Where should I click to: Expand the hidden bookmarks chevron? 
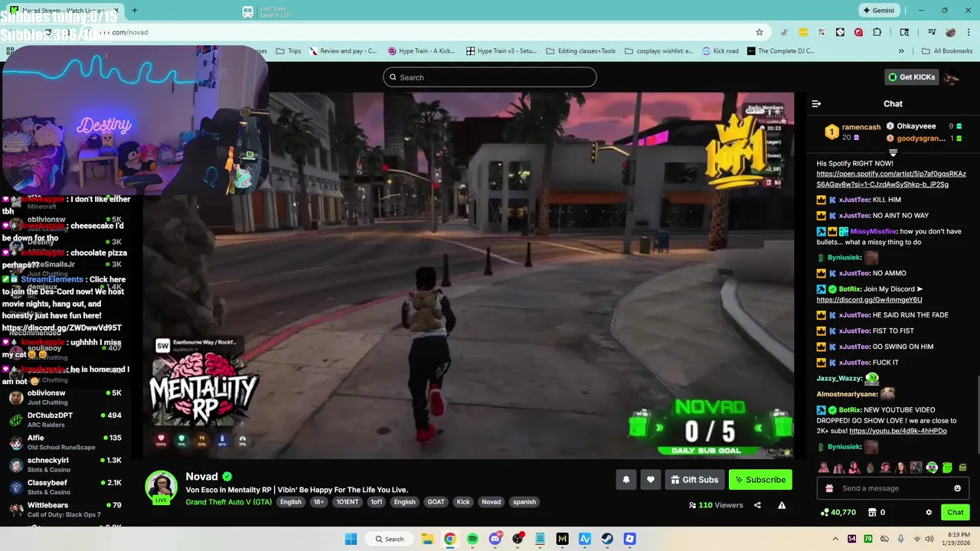[901, 51]
